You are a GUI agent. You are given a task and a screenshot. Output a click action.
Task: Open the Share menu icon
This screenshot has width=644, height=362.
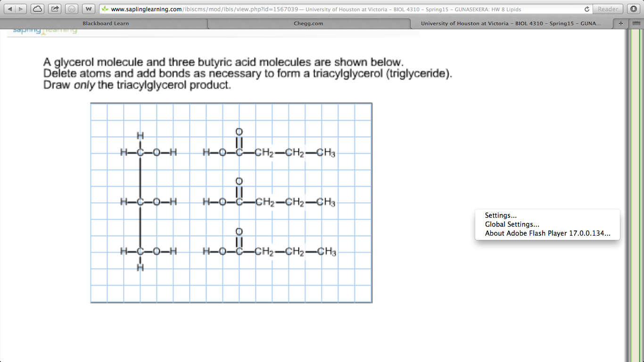click(54, 8)
